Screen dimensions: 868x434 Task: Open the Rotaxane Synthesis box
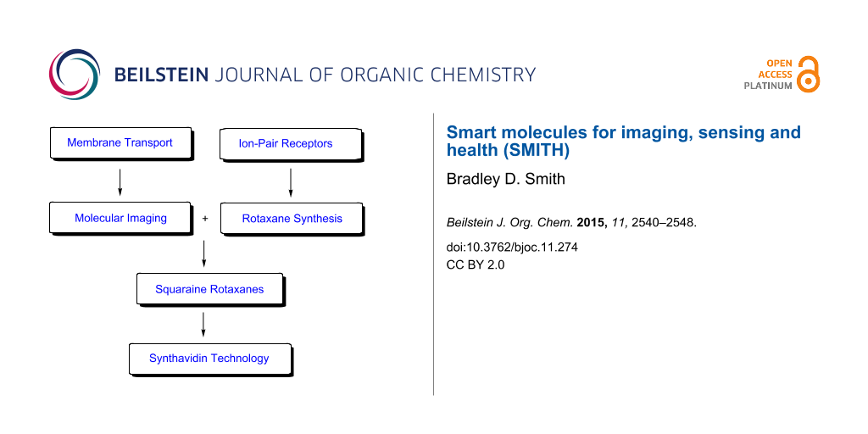pyautogui.click(x=292, y=219)
